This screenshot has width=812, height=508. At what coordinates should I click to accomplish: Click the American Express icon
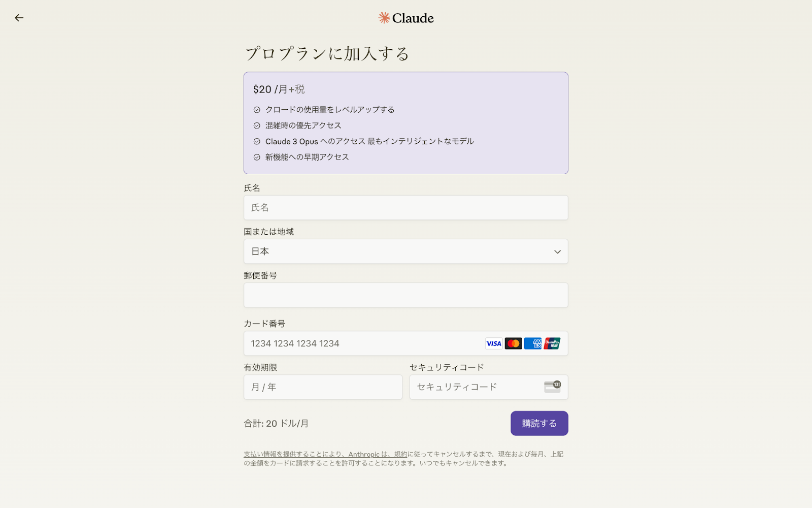pyautogui.click(x=533, y=343)
